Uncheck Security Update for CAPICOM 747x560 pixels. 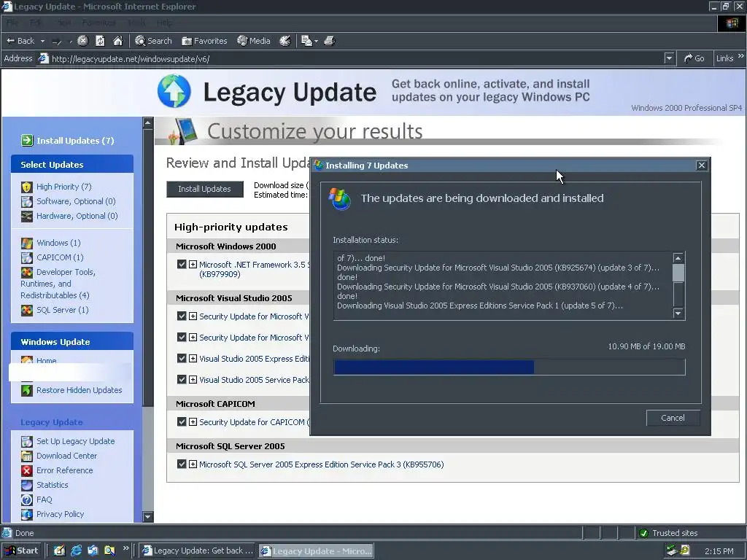[182, 422]
